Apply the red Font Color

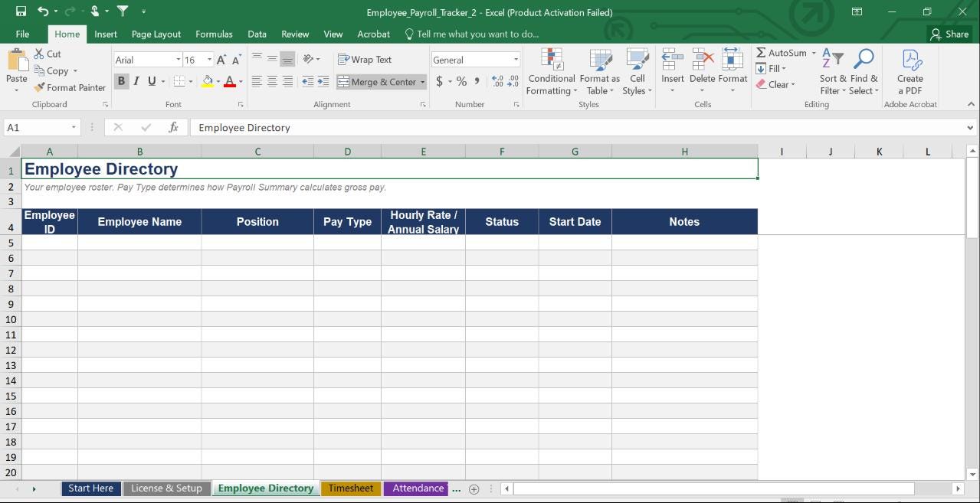point(230,81)
